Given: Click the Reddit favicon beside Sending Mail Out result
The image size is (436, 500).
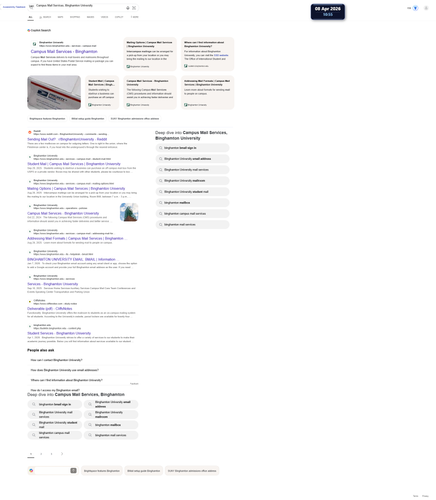Looking at the screenshot, I should [30, 132].
